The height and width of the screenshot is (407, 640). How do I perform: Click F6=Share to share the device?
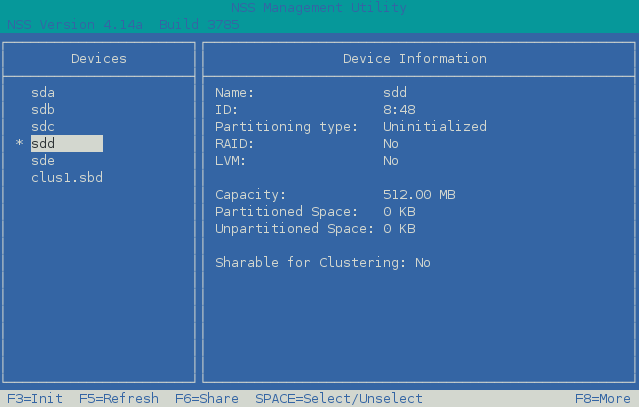click(x=206, y=398)
